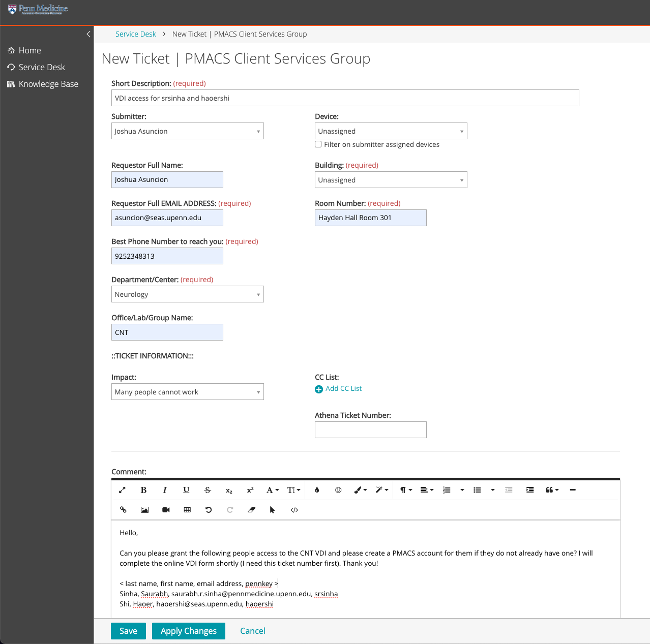Open Knowledge Base in sidebar

pos(43,84)
